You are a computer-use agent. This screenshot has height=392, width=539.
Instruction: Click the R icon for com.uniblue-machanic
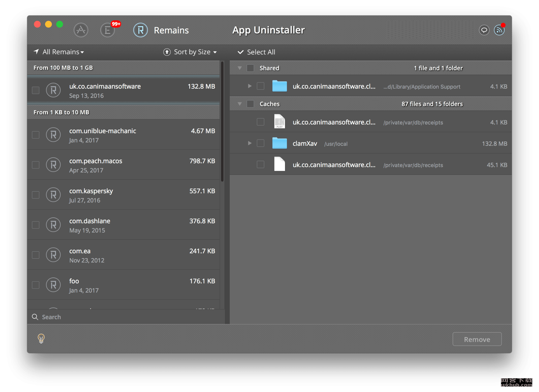click(53, 135)
